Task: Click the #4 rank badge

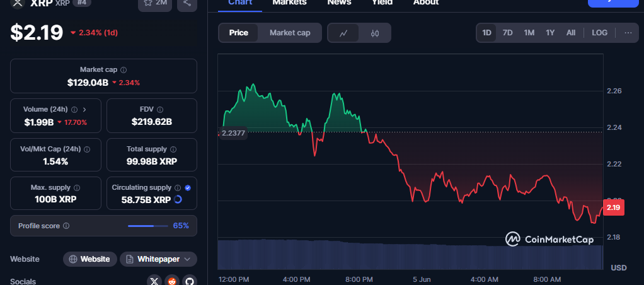Action: pos(82,3)
